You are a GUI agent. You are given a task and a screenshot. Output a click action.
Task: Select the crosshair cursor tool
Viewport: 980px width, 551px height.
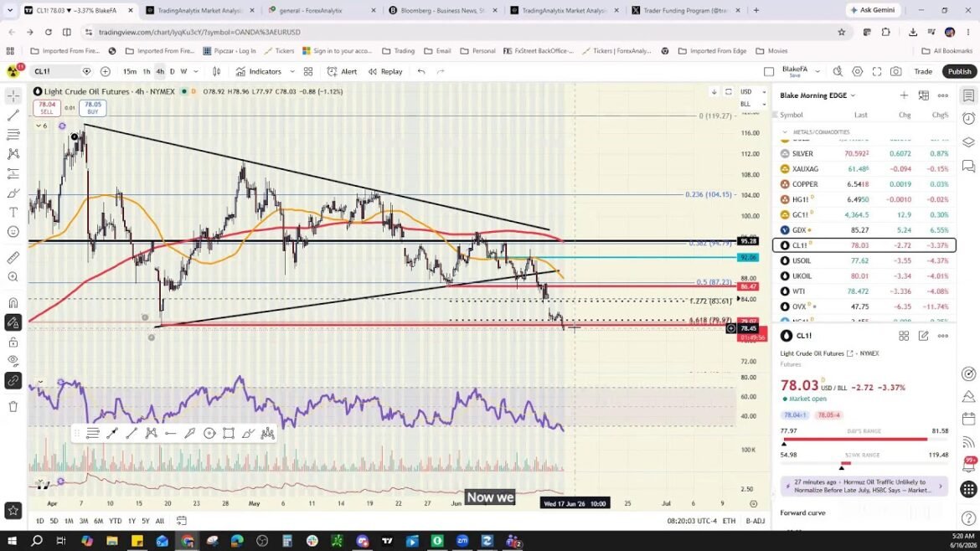13,95
